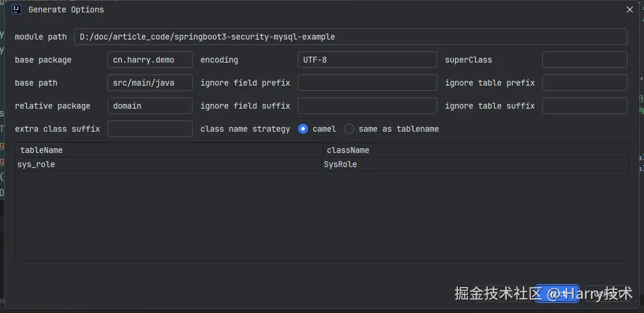Screen dimensions: 644x313
Task: Close the Generate Options dialog
Action: (x=630, y=9)
